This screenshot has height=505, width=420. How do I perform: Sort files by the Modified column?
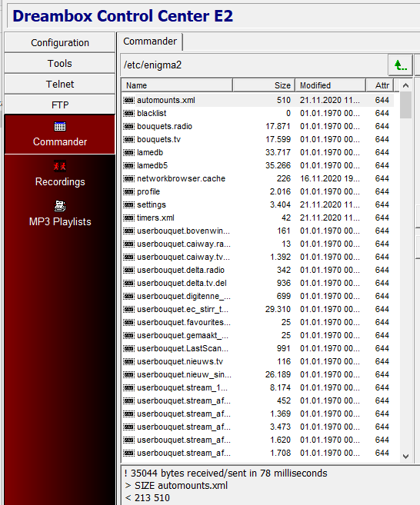(x=331, y=85)
